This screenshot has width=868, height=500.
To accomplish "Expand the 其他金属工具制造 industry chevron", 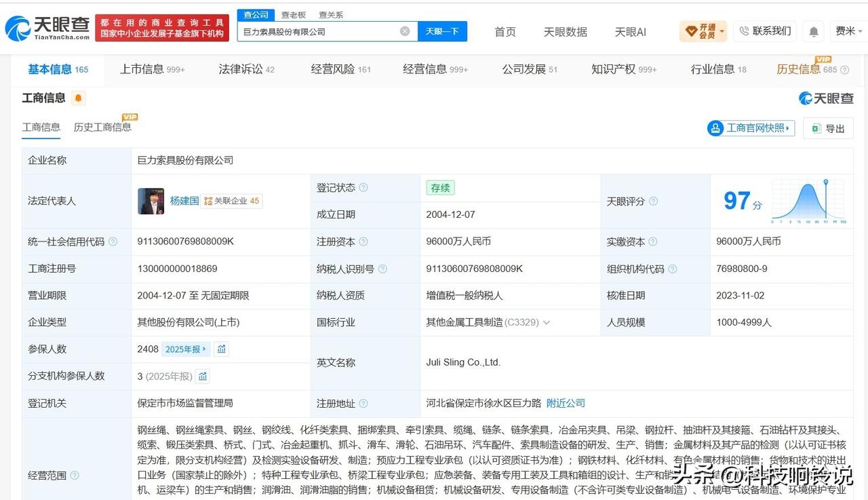I will coord(547,323).
